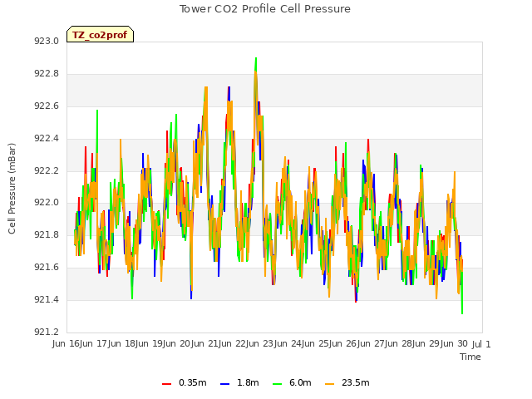Click the 921.4 y-axis tick label
Viewport: 532px width, 399px height.
click(x=47, y=299)
